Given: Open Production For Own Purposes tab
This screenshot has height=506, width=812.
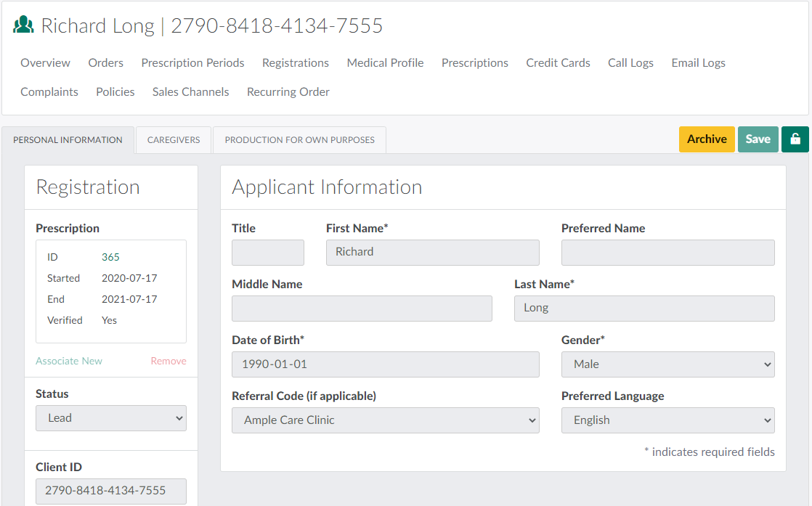Looking at the screenshot, I should click(x=299, y=140).
